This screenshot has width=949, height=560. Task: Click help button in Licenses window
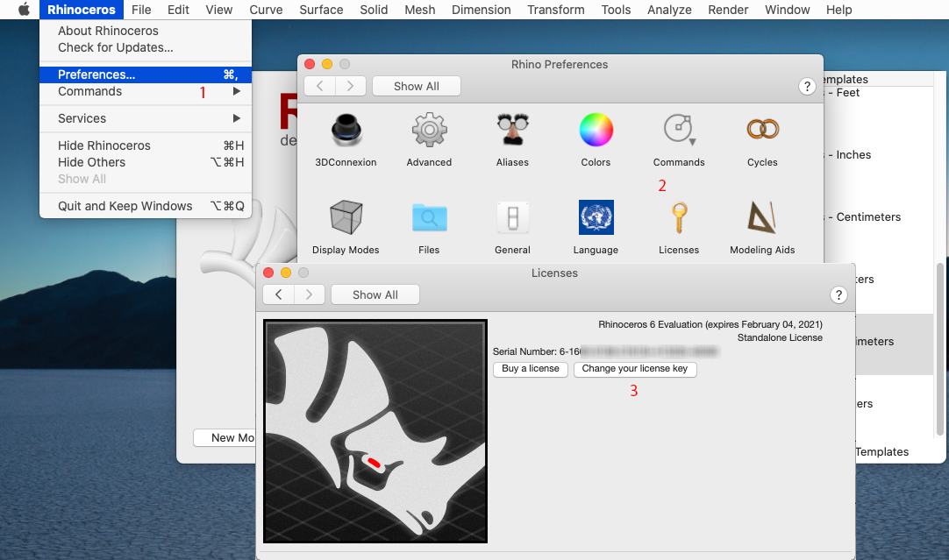pyautogui.click(x=838, y=295)
